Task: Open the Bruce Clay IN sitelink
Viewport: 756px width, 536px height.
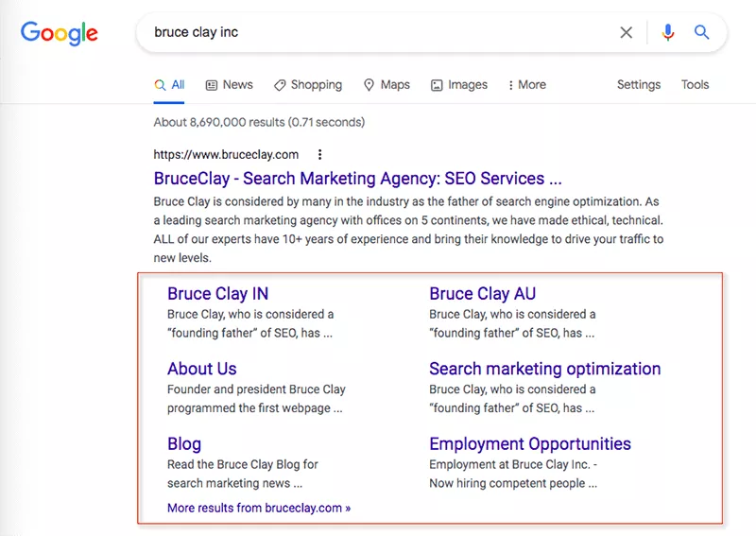Action: [217, 294]
